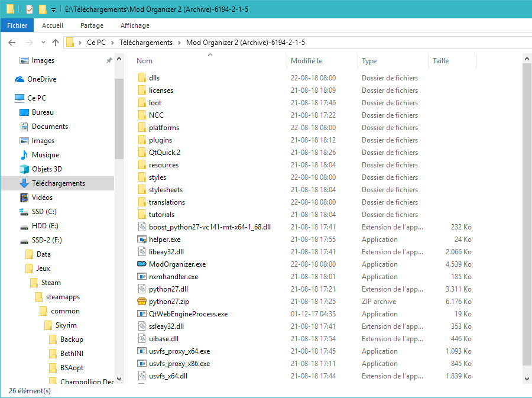Viewport: 532px width, 398px height.
Task: Select the usvfs_proxy_x86.exe file name
Action: pos(180,364)
